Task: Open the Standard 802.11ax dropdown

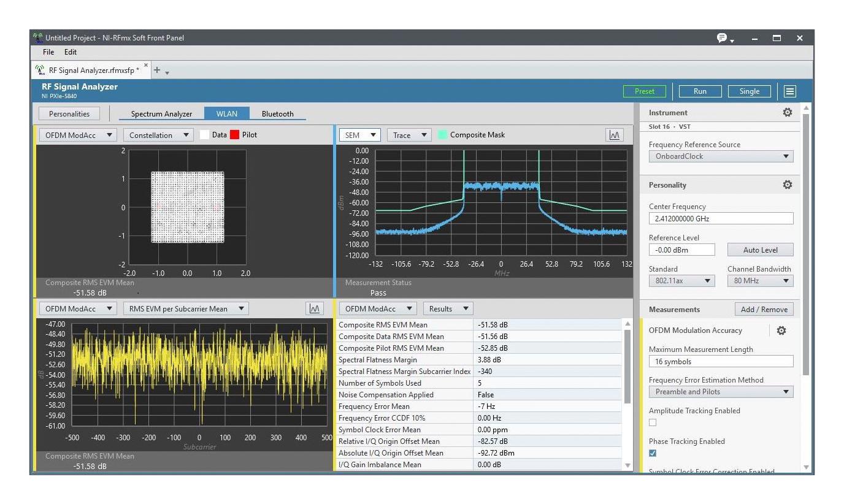Action: pos(681,281)
